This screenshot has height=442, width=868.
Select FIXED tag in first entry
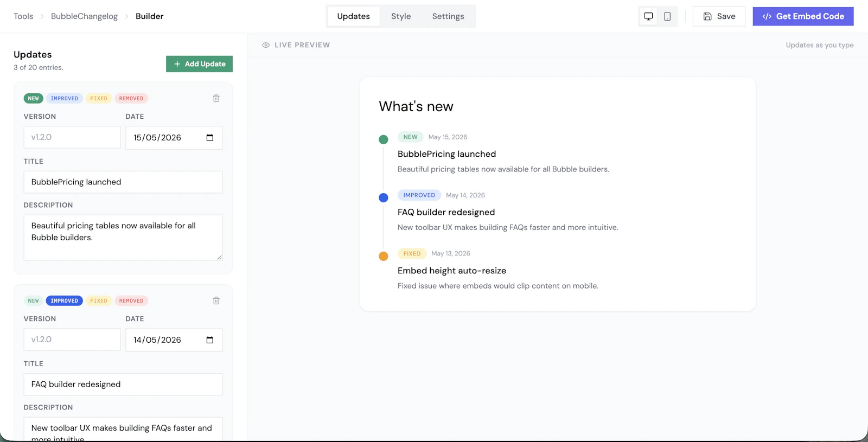point(99,98)
